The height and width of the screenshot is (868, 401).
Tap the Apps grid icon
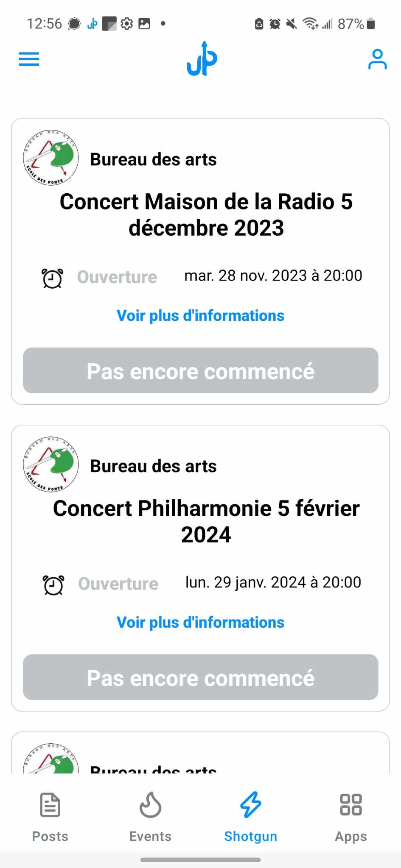click(x=351, y=804)
